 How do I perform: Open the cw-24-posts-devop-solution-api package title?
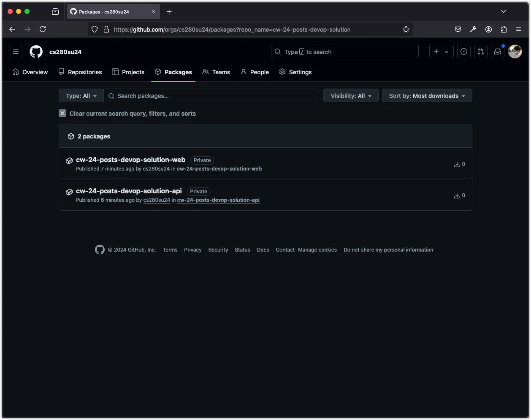(x=129, y=191)
